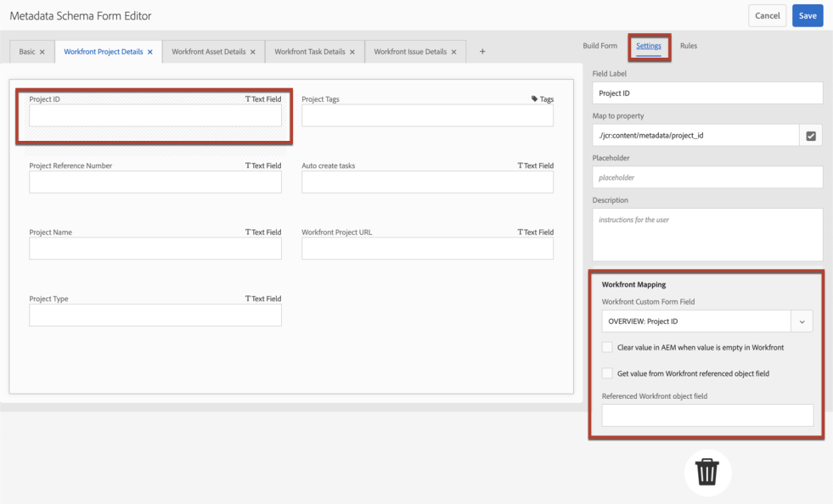This screenshot has height=504, width=833.
Task: Open the Settings tab
Action: coord(649,46)
